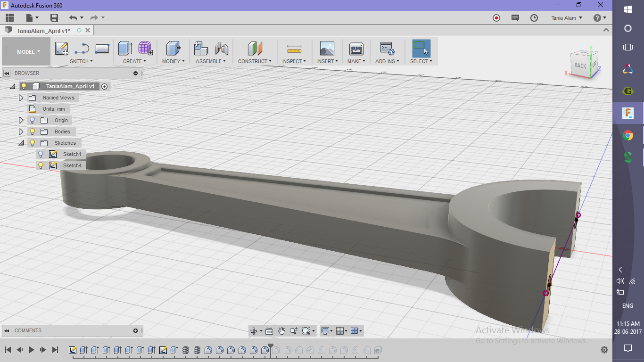Toggle visibility bulb of Sketches folder
Image resolution: width=644 pixels, height=362 pixels.
click(33, 143)
